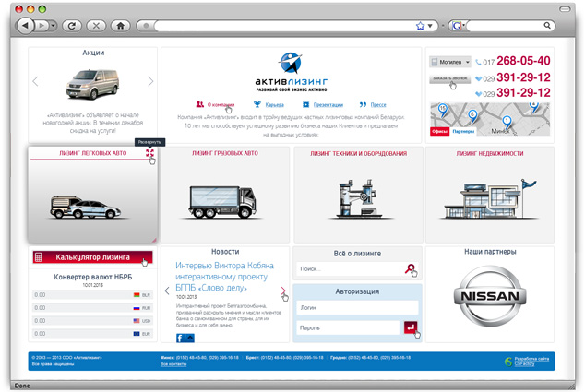Bookmark the page with the star icon

(420, 26)
